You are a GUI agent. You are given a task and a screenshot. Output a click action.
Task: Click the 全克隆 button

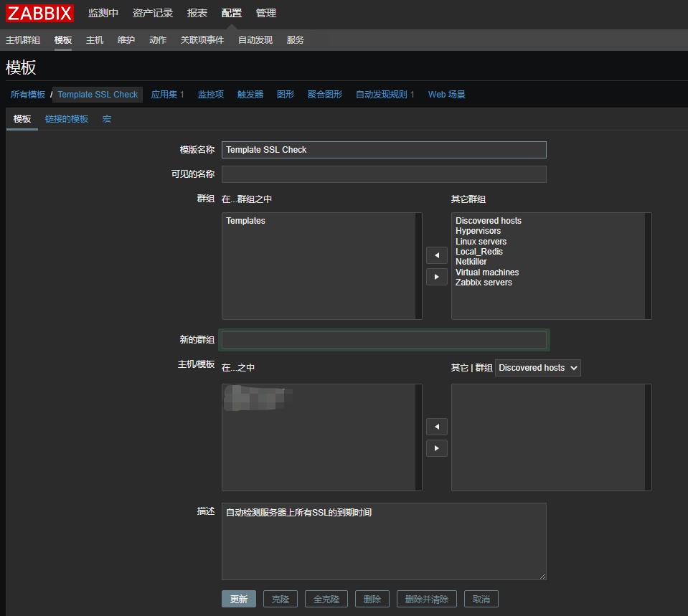pos(326,599)
